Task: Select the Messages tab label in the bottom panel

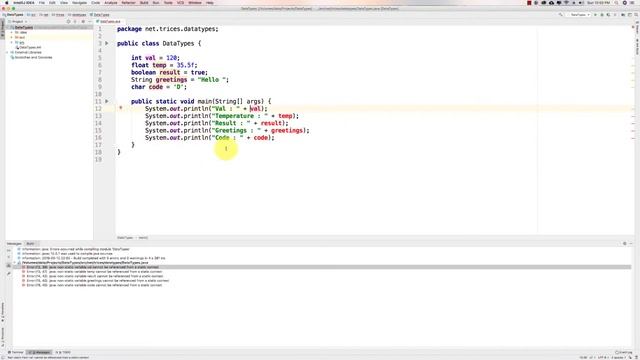Action: 13,244
